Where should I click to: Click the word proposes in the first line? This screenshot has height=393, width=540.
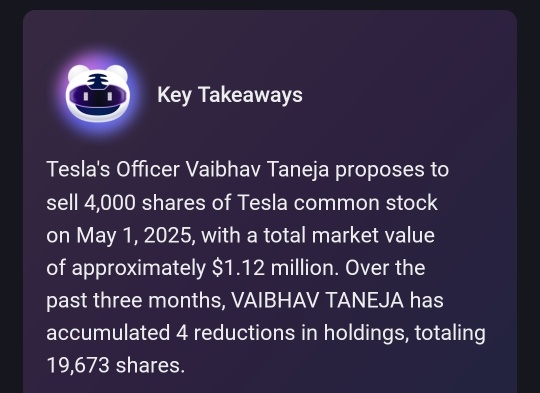tap(380, 170)
